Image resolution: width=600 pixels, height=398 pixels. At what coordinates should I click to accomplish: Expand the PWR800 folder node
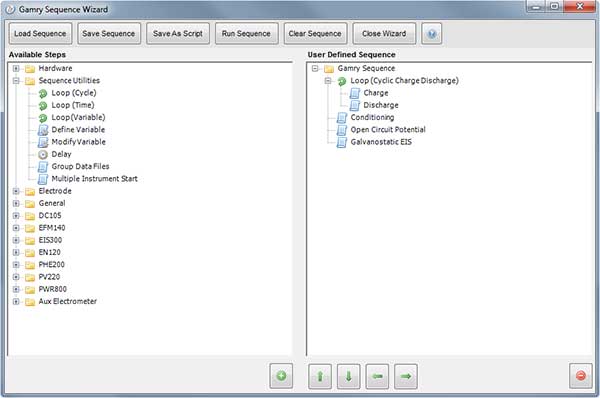click(x=16, y=289)
